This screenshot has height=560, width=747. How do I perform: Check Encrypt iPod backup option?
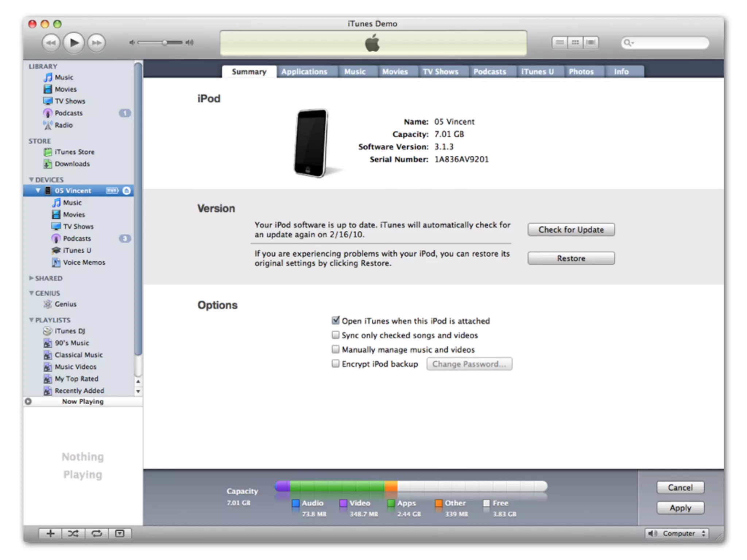click(x=336, y=364)
